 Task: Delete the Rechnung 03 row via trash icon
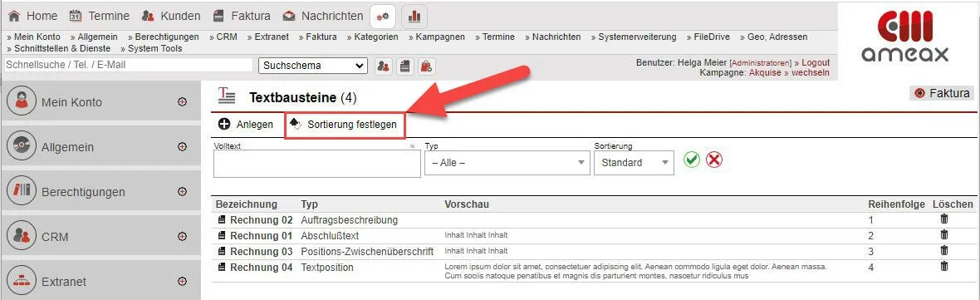pos(943,251)
